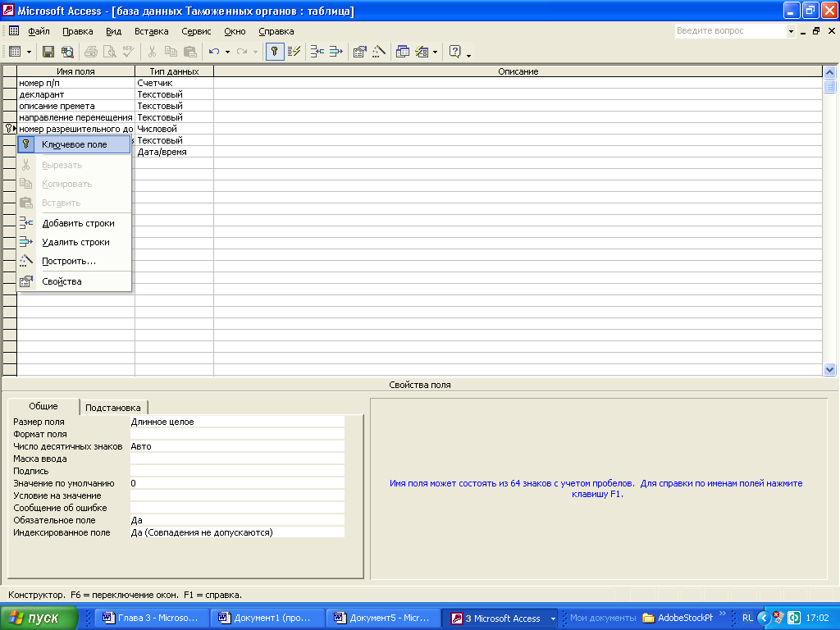This screenshot has height=630, width=840.
Task: Click the Счетчик data type cell
Action: pyautogui.click(x=174, y=83)
